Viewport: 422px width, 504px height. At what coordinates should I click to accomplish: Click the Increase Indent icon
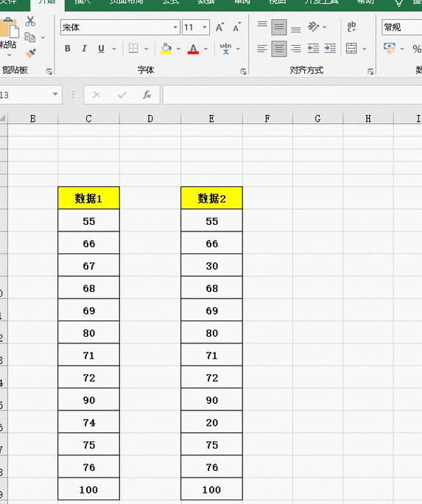(330, 49)
